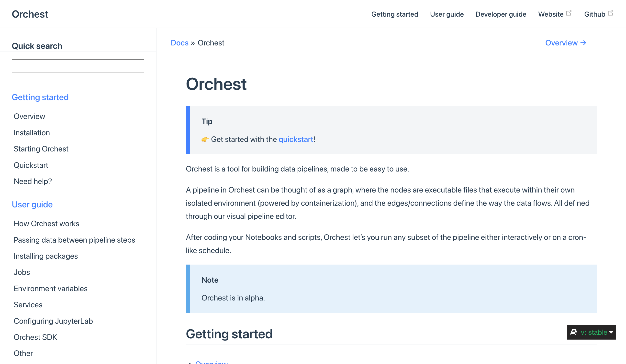
Task: Click the Getting started content section heading
Action: pyautogui.click(x=229, y=334)
